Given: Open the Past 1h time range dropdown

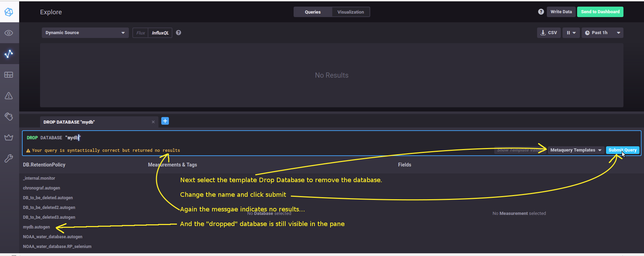Looking at the screenshot, I should pyautogui.click(x=602, y=32).
